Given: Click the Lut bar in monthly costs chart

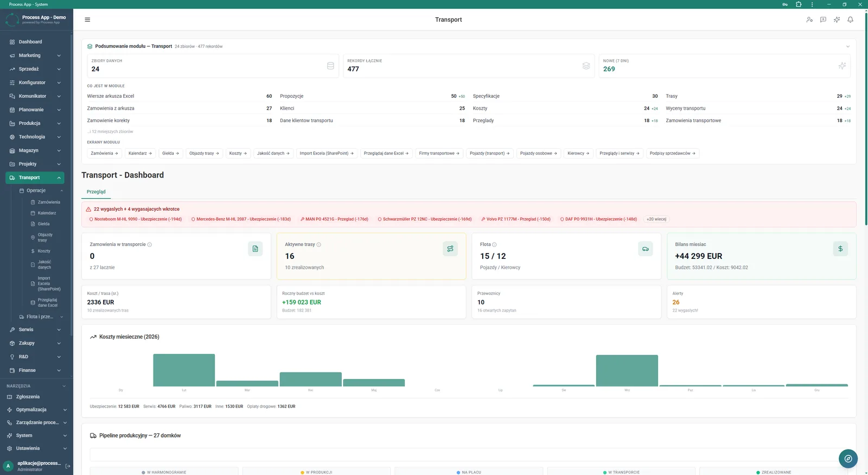Looking at the screenshot, I should point(184,370).
